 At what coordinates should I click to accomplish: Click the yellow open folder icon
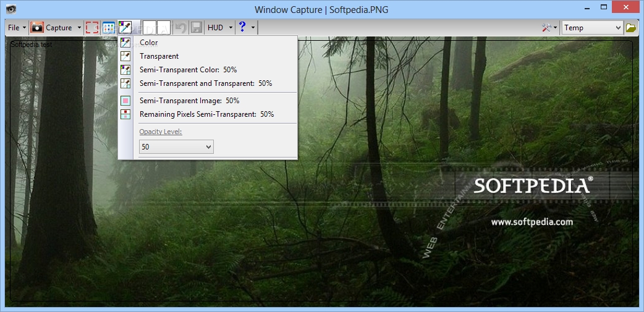pos(630,28)
